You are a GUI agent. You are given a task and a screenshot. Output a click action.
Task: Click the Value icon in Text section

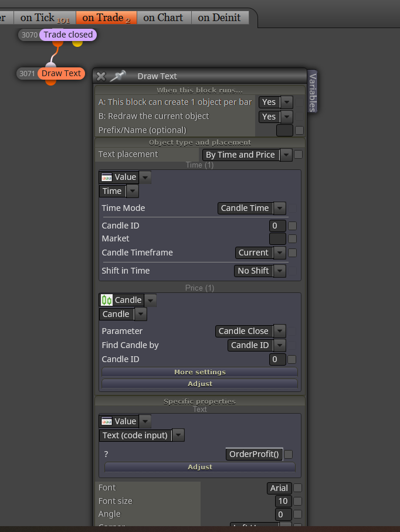tap(107, 421)
